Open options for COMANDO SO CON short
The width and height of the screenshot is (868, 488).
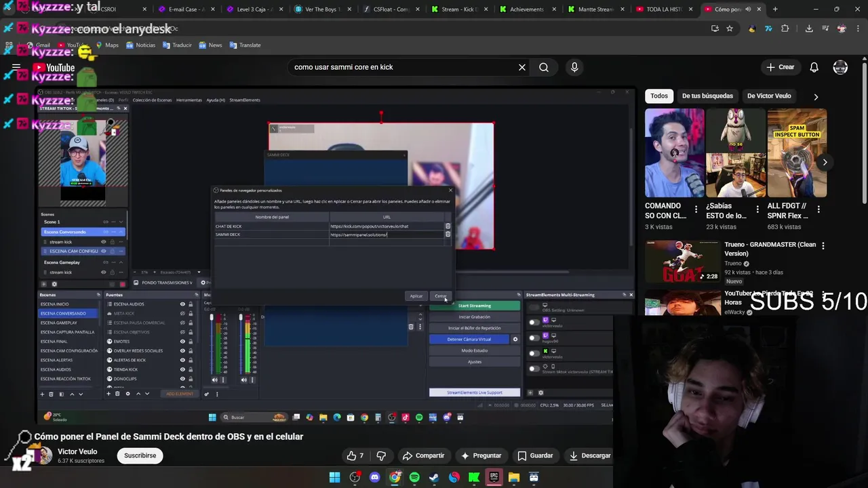(696, 210)
